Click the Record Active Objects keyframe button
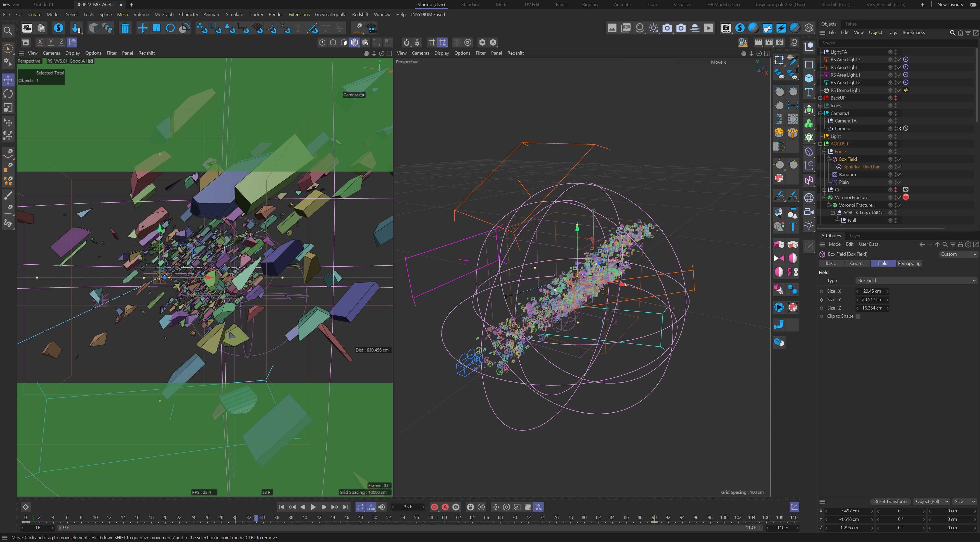 [434, 507]
